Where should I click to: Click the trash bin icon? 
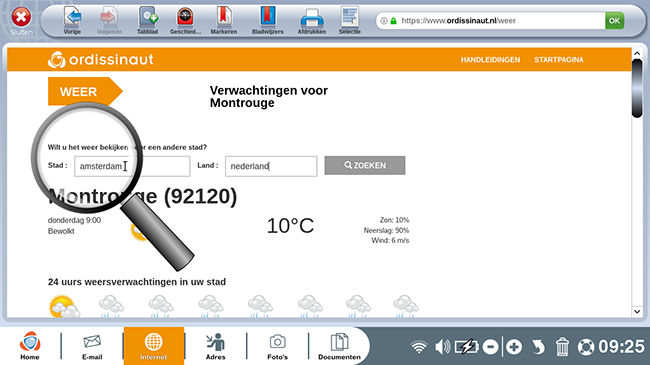[x=562, y=347]
